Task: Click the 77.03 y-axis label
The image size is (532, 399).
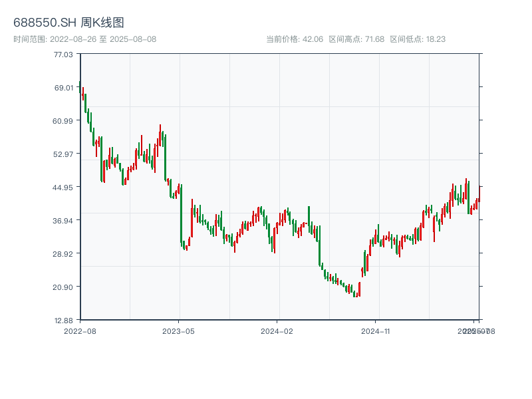Action: (x=64, y=55)
